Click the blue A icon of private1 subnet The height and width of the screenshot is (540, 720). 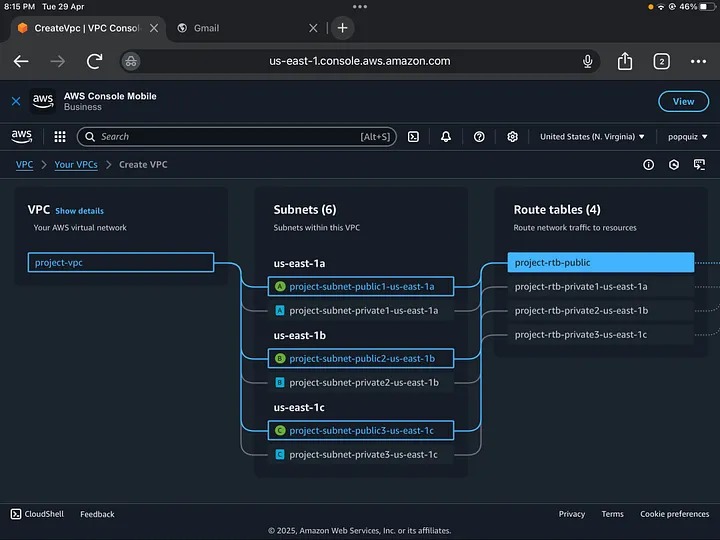pyautogui.click(x=280, y=310)
